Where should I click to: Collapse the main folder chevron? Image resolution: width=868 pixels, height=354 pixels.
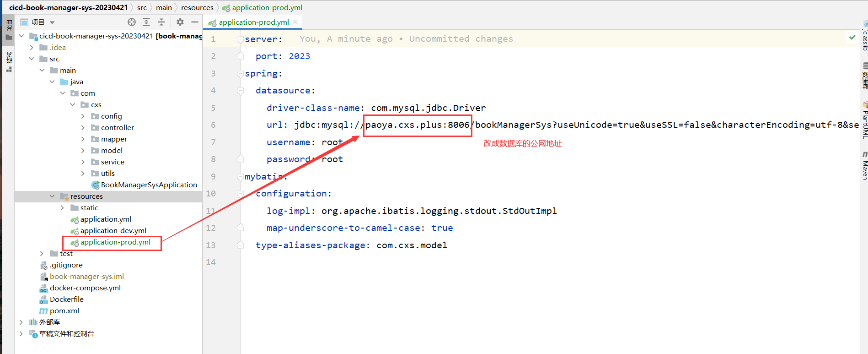[x=42, y=70]
